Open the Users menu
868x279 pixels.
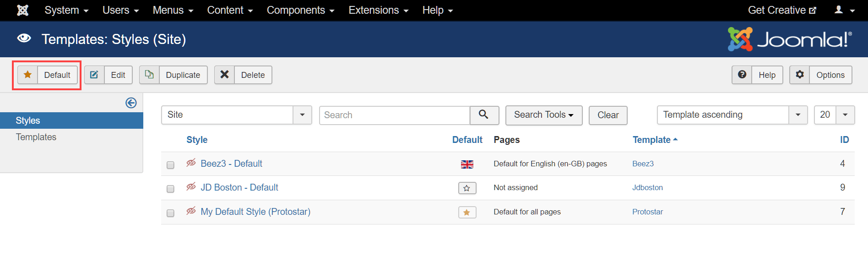point(120,10)
